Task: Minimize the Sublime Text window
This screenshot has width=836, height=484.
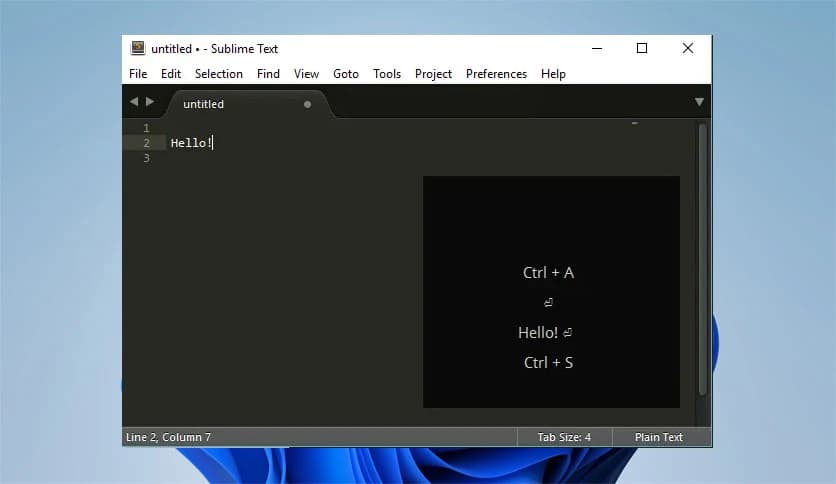Action: 597,49
